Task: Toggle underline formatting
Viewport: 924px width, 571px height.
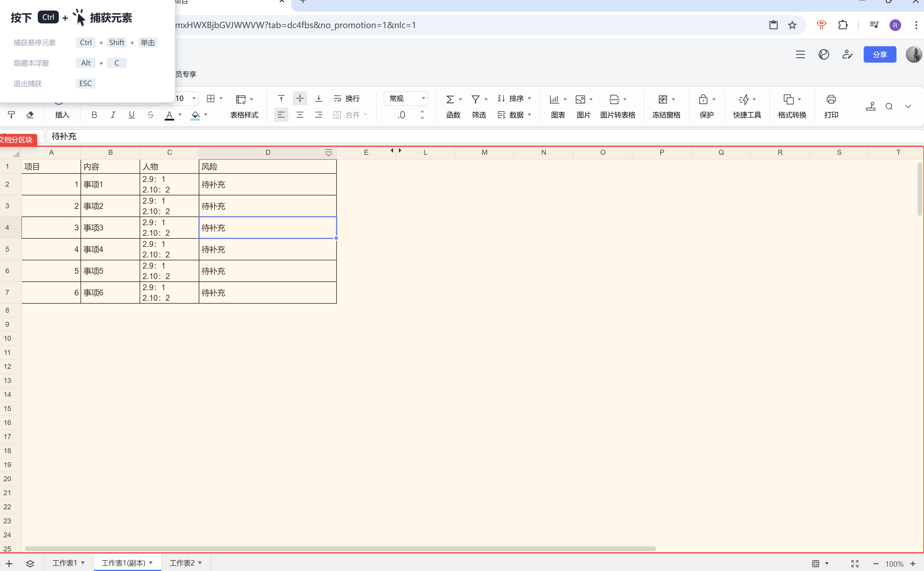Action: [x=131, y=115]
